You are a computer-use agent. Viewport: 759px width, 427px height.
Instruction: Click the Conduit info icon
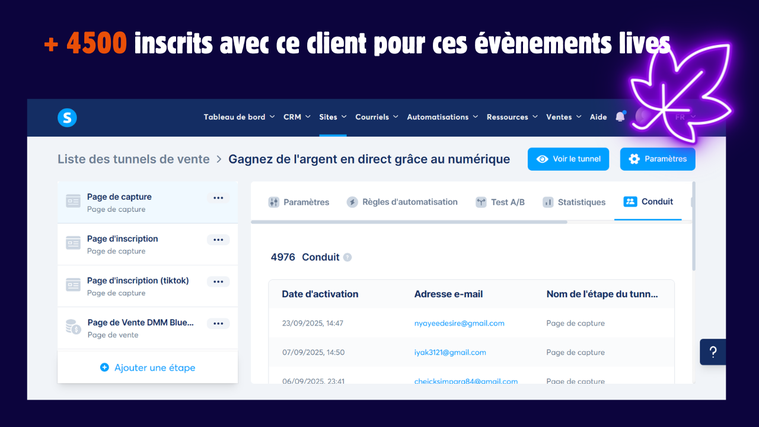click(x=348, y=257)
